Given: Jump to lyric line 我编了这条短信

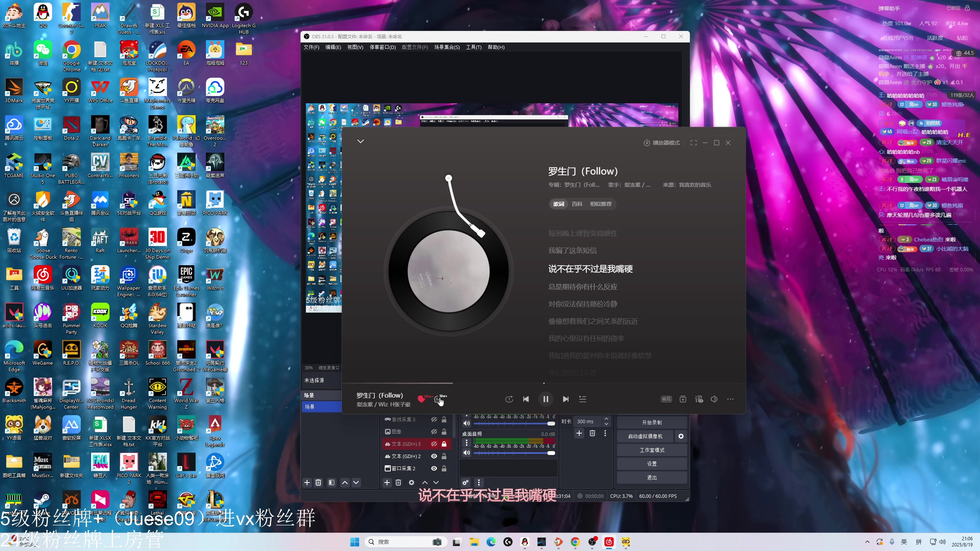Looking at the screenshot, I should [572, 251].
